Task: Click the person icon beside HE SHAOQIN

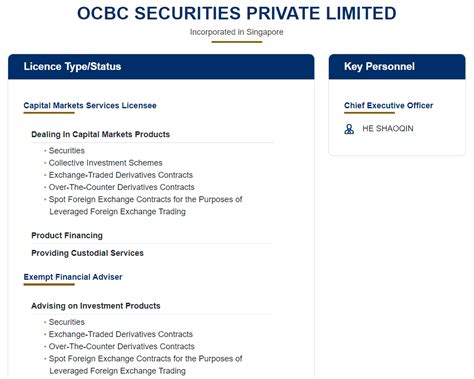Action: (349, 129)
